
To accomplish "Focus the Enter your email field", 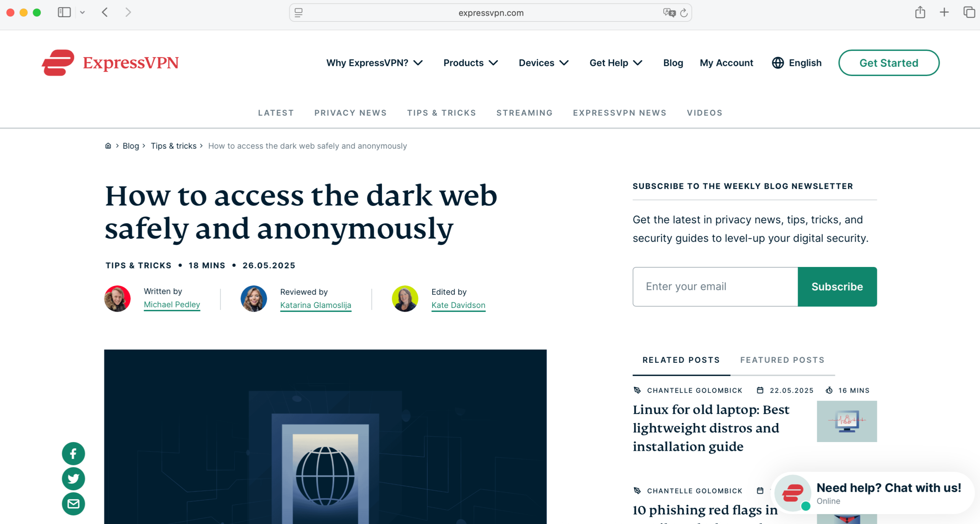I will pos(715,287).
